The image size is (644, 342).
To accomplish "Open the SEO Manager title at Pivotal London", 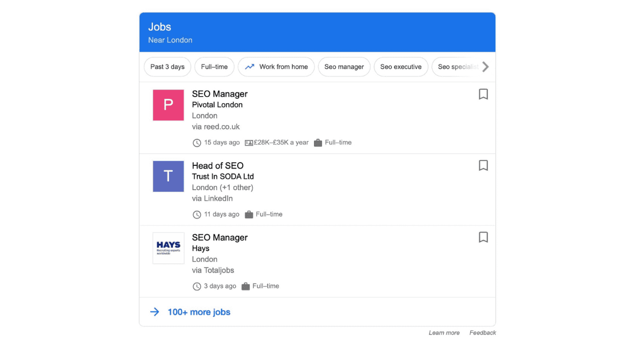I will coord(220,94).
